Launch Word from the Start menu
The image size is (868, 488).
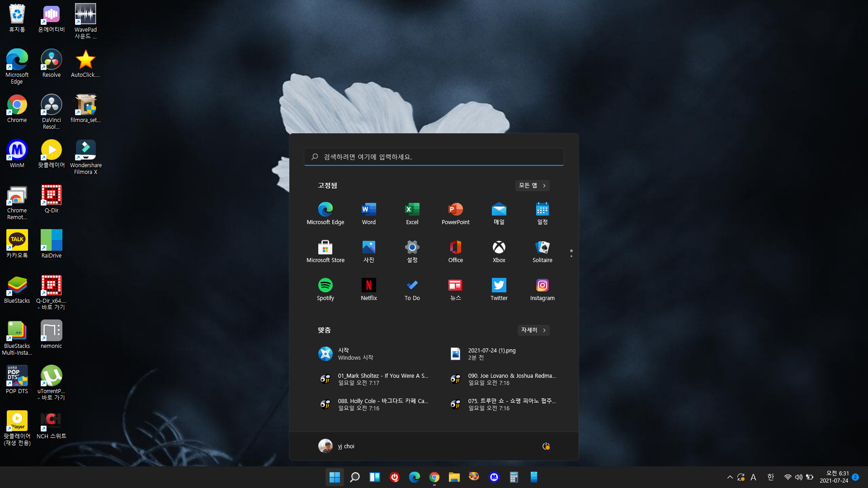click(369, 213)
